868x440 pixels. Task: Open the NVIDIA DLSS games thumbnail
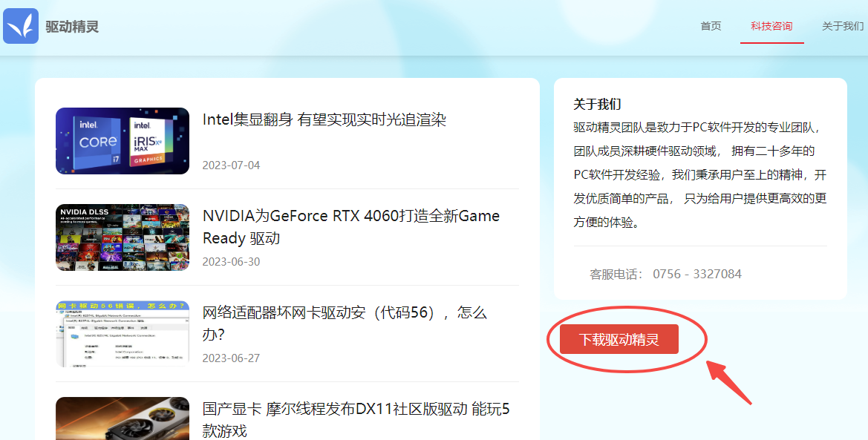[123, 237]
